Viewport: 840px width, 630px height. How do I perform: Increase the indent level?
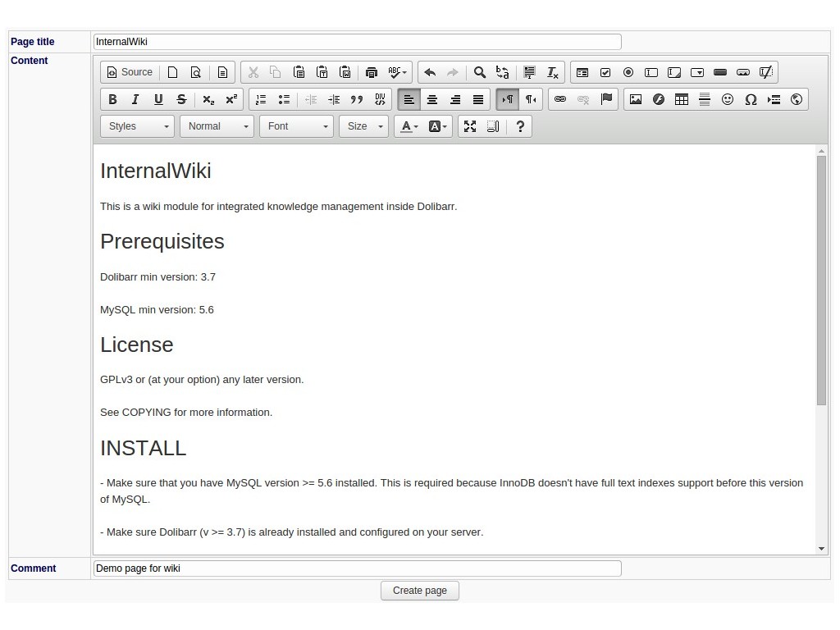[334, 99]
